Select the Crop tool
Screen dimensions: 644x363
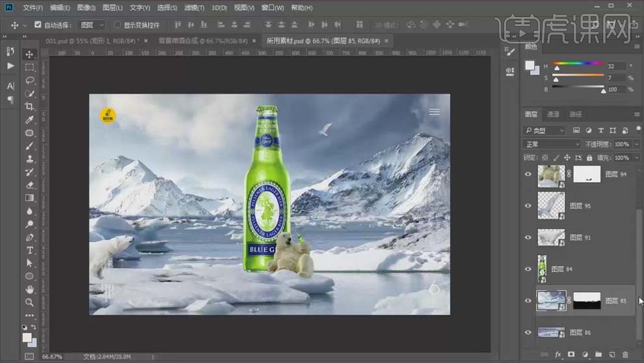30,107
